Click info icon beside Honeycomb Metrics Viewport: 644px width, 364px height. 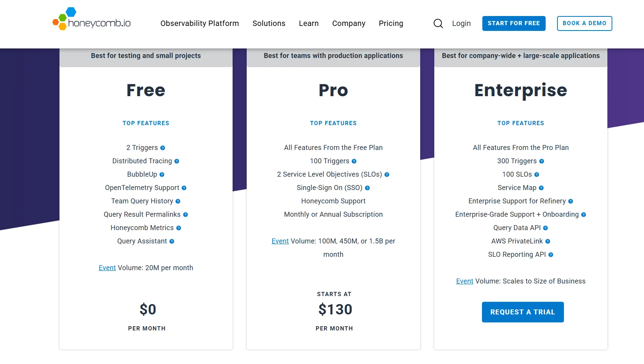coord(179,228)
